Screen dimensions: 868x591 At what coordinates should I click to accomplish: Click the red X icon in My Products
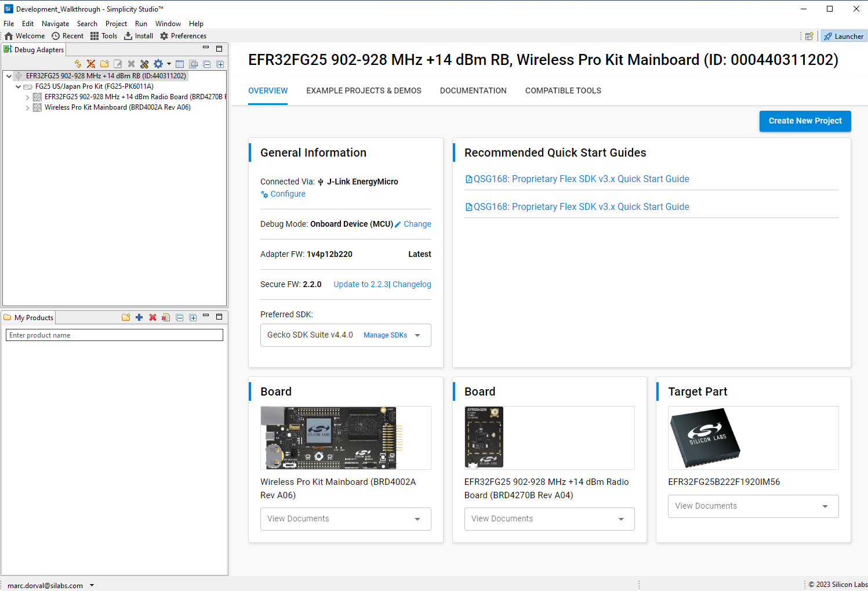(x=152, y=317)
